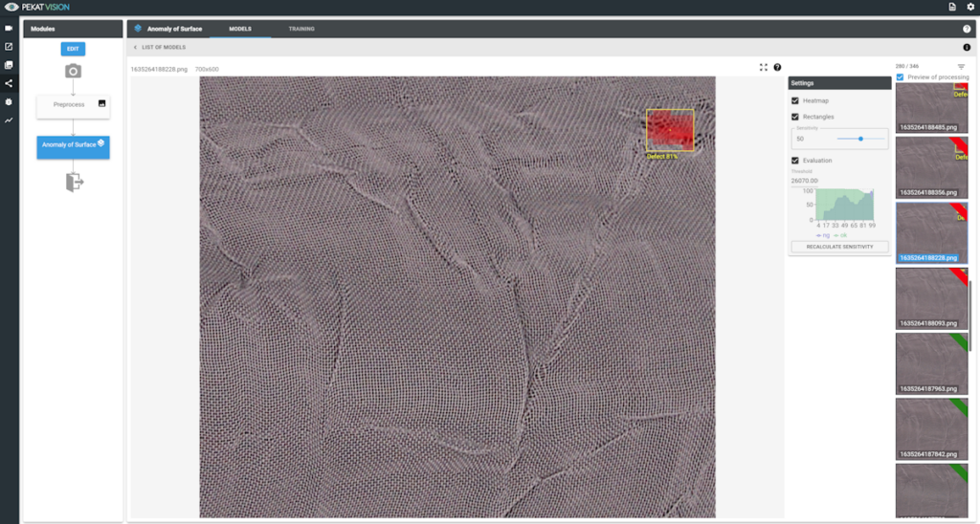The width and height of the screenshot is (980, 524).
Task: Open the statistics chart sidebar icon
Action: [9, 120]
